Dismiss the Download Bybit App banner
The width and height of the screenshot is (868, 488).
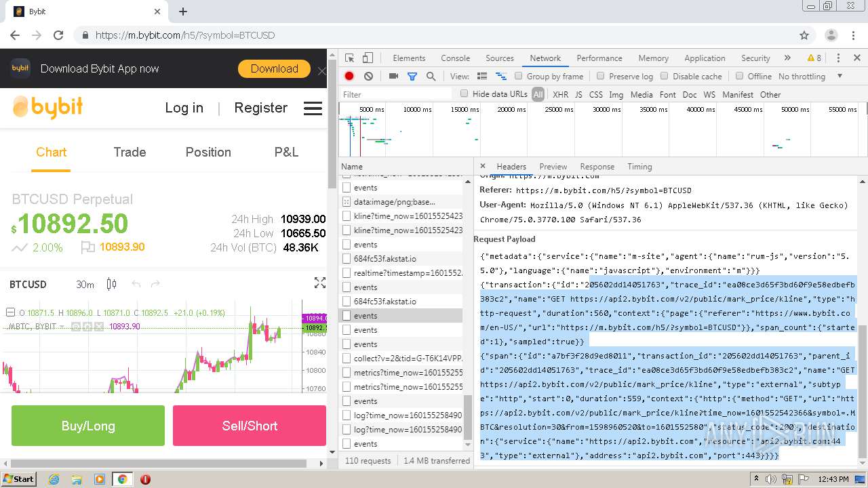[x=321, y=70]
